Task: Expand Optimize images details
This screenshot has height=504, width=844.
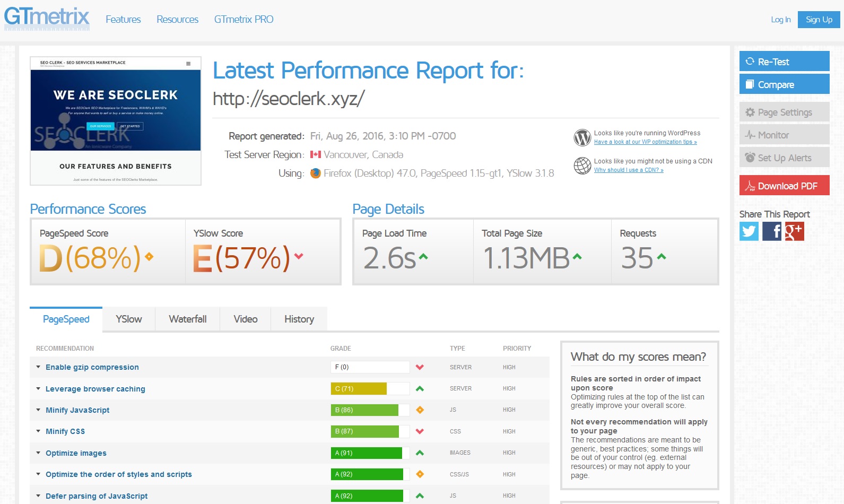Action: pyautogui.click(x=76, y=453)
